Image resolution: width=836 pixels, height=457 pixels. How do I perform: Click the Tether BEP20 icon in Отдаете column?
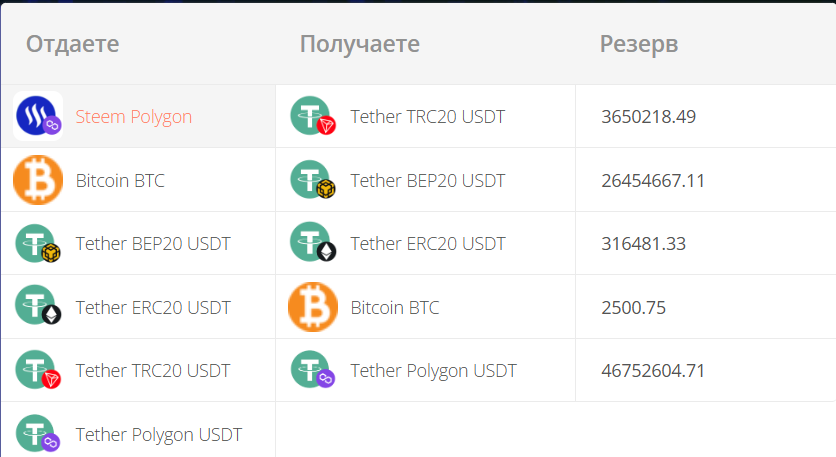38,244
